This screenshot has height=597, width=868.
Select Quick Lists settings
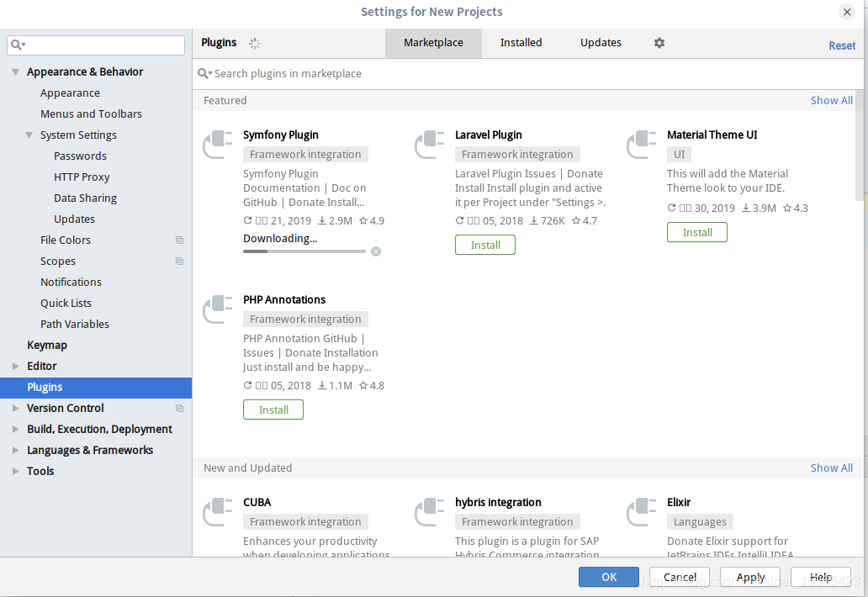[x=66, y=304]
